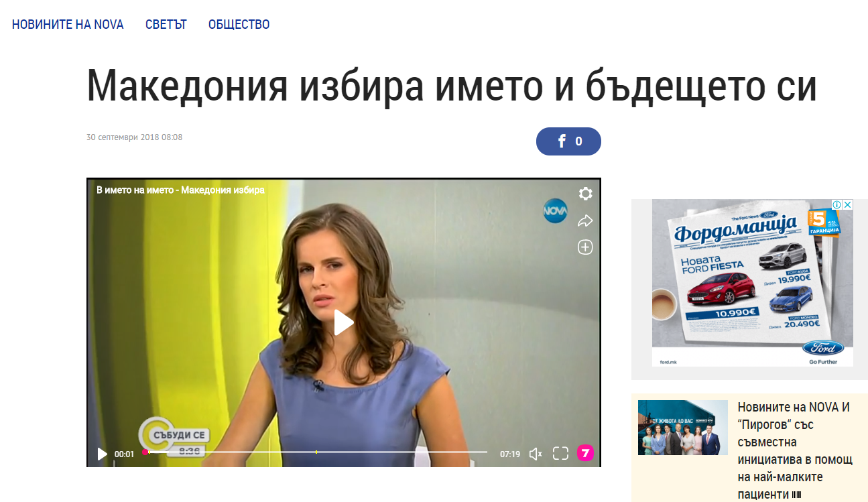Jump to yellow marker on timeline
This screenshot has width=868, height=502.
coord(316,452)
